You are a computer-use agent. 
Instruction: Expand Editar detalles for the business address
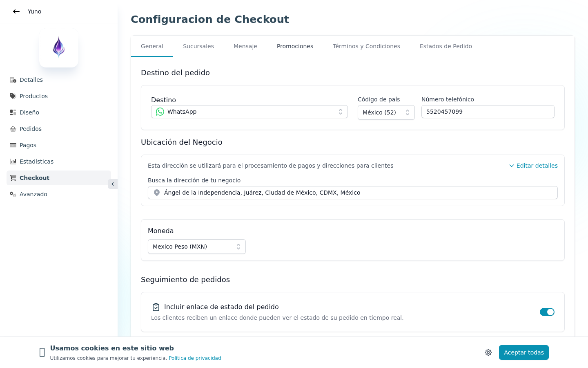pyautogui.click(x=533, y=166)
